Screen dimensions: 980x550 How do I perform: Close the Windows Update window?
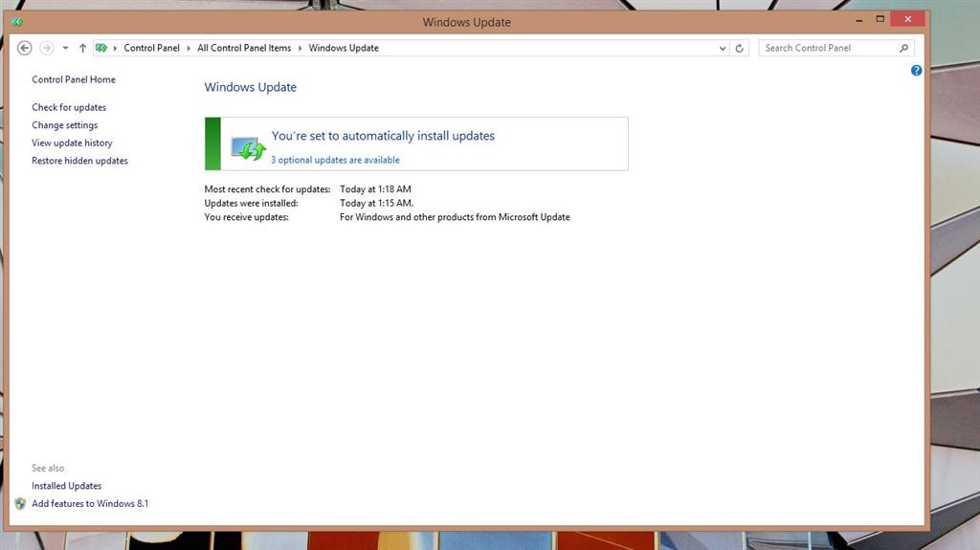[907, 19]
